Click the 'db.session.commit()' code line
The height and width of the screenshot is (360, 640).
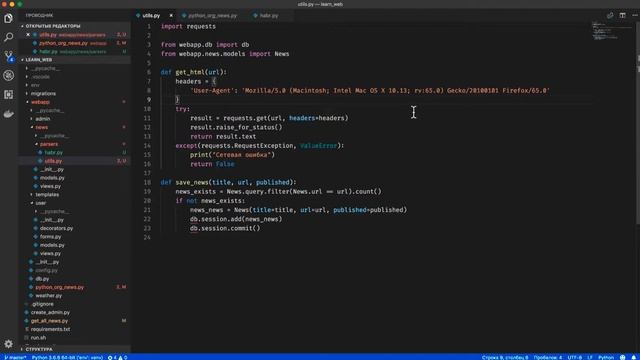[x=225, y=228]
